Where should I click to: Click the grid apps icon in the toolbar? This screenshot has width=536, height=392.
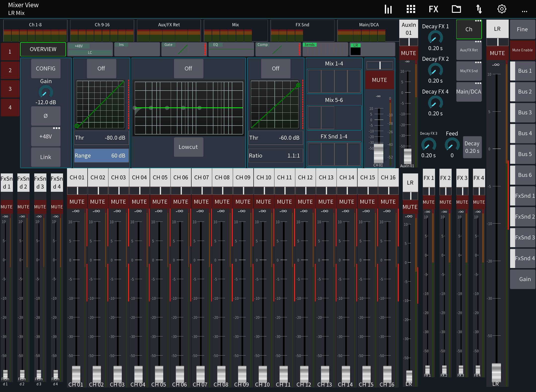point(411,9)
